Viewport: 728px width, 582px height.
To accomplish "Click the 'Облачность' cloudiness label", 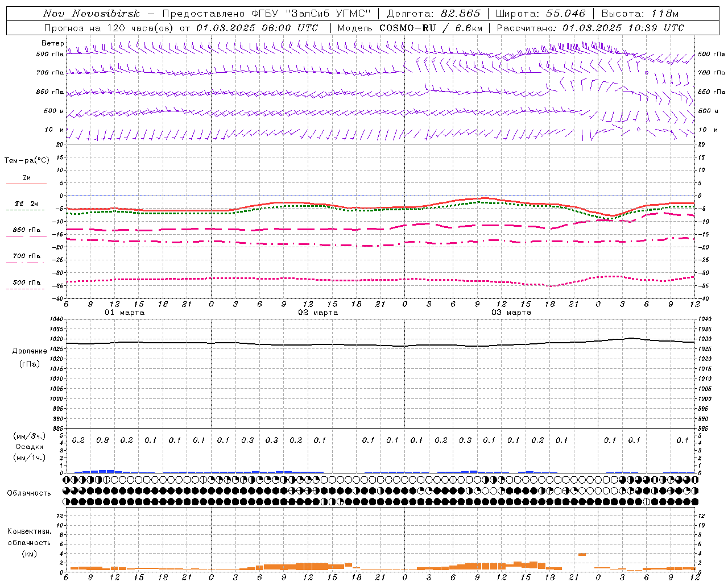I will coord(29,493).
